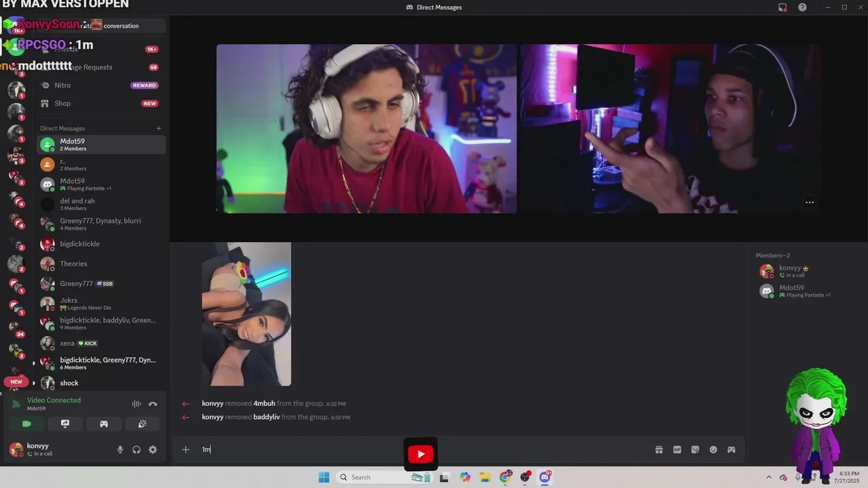Image resolution: width=868 pixels, height=488 pixels.
Task: Open Copilot from the taskbar
Action: coord(465,477)
